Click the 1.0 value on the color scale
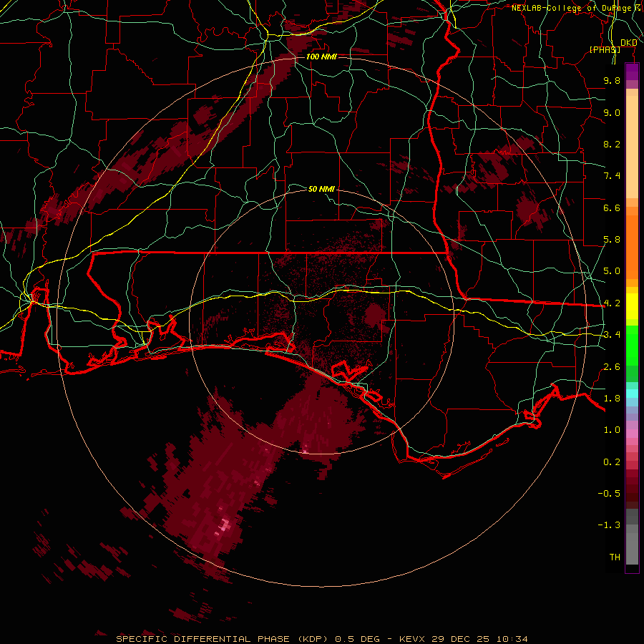The image size is (644, 644). pos(612,430)
